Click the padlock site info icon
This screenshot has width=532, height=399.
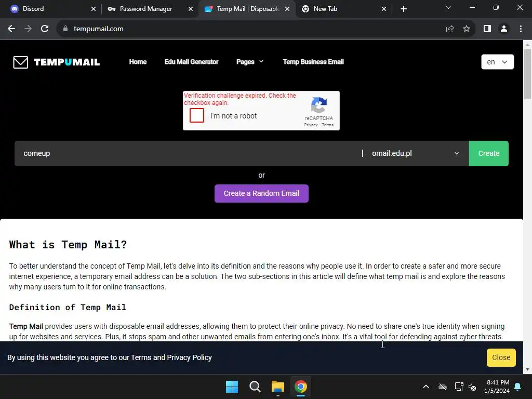(65, 29)
